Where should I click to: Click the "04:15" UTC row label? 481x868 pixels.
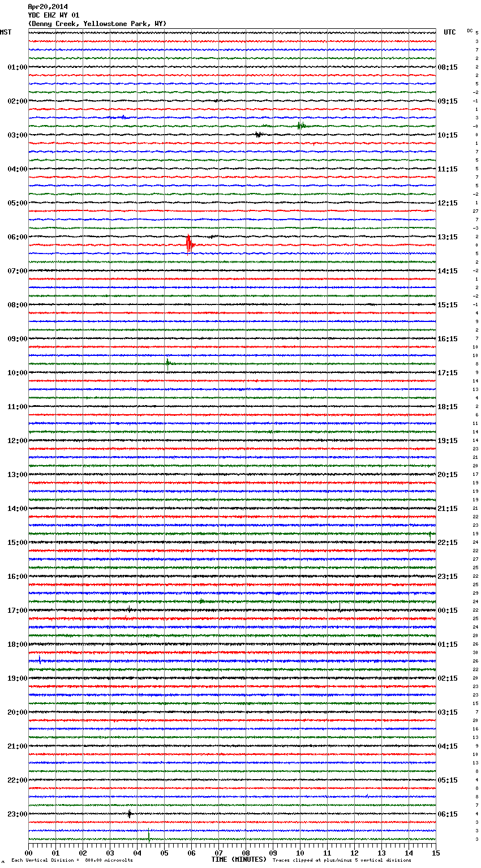448,746
